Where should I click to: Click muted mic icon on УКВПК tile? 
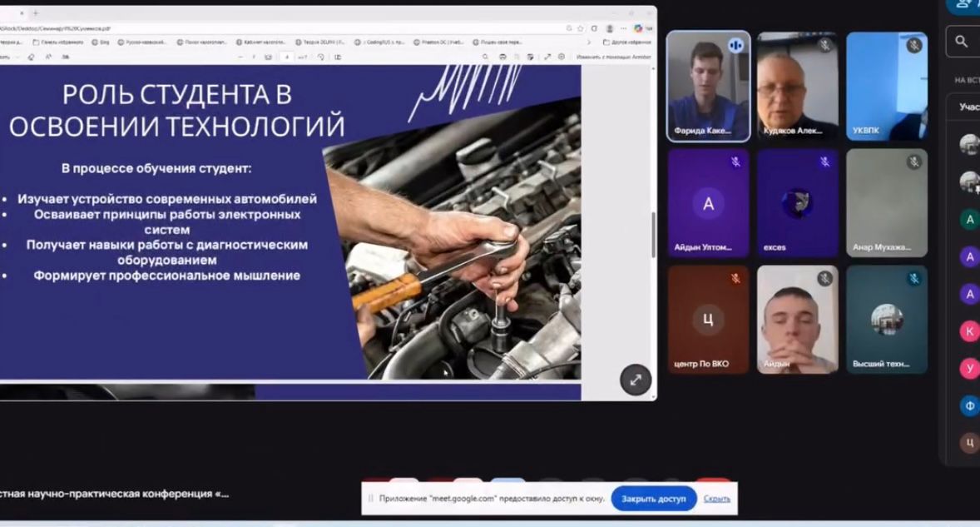913,46
